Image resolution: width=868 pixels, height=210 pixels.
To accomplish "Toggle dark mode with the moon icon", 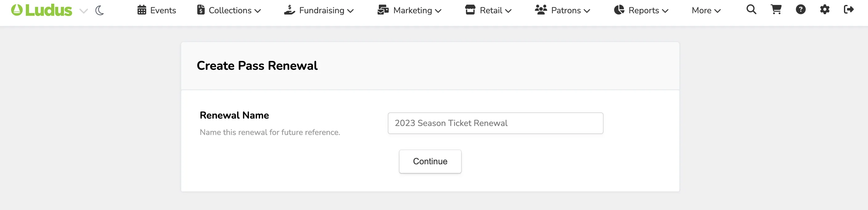I will (99, 10).
